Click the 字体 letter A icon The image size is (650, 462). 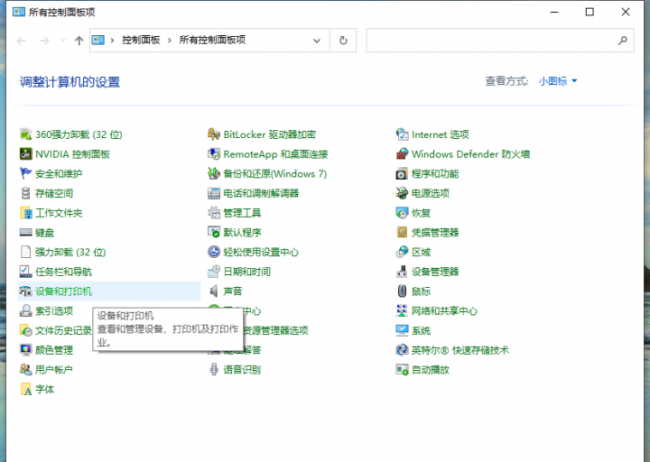point(26,389)
